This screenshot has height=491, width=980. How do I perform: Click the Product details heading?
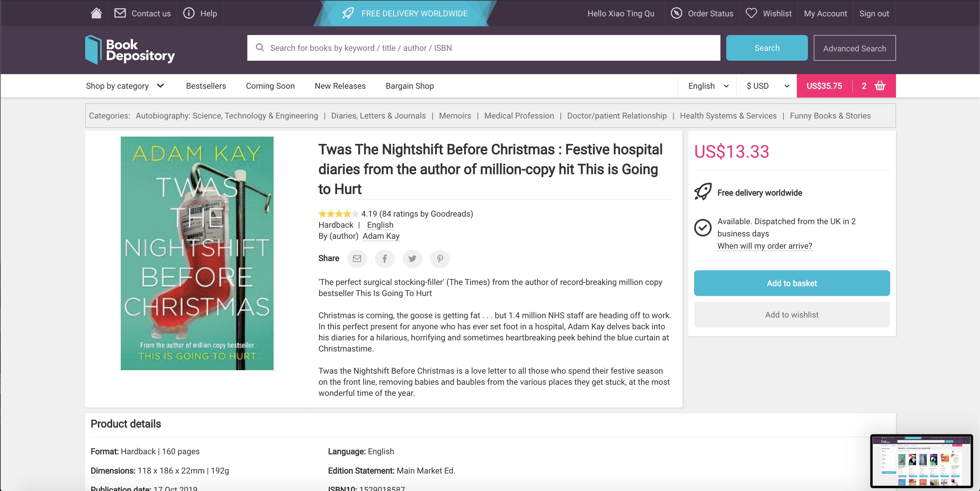[125, 424]
